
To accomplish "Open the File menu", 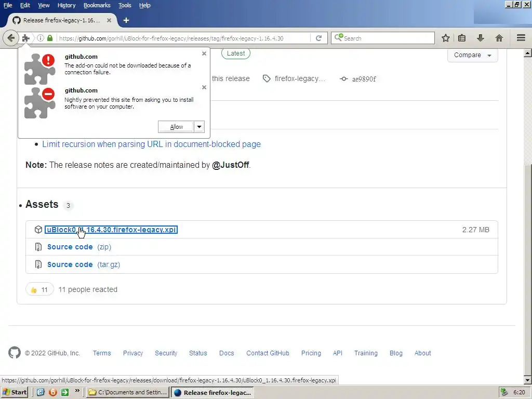I will click(8, 5).
